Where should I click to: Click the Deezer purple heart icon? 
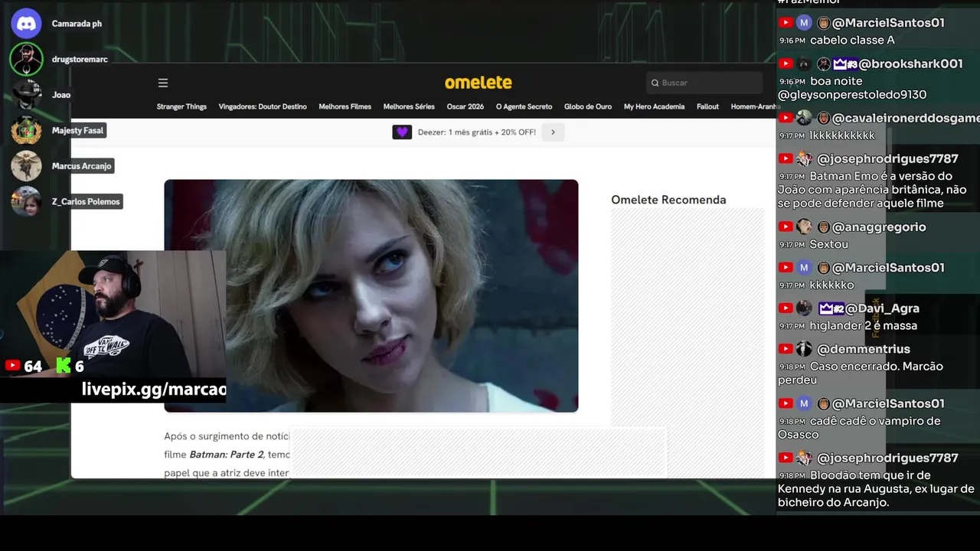[x=402, y=132]
